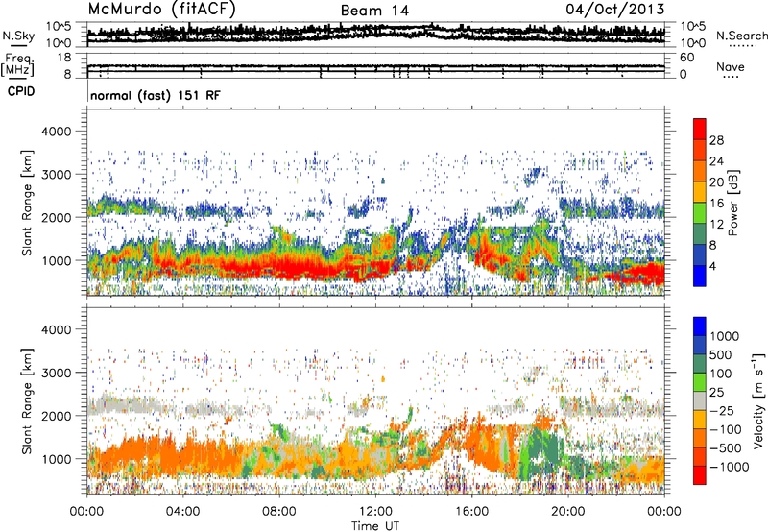Click the CPID label
Viewport: 768px width, 532px height.
21,91
